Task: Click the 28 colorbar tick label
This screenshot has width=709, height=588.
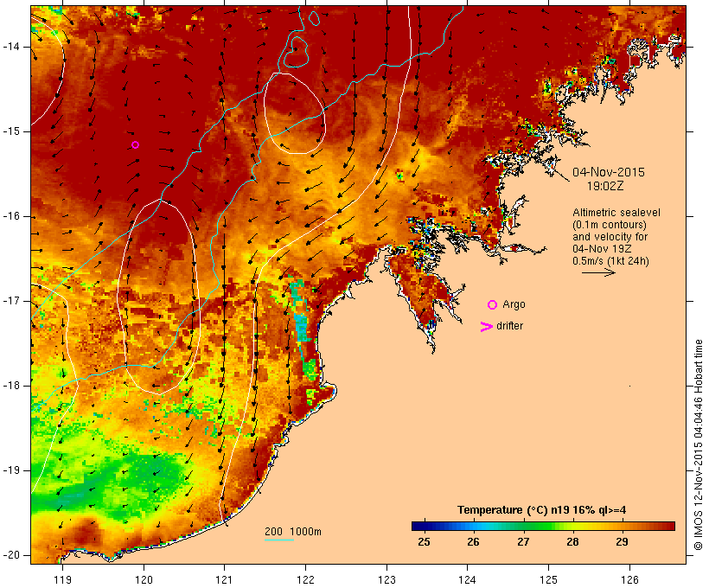Action: click(572, 541)
